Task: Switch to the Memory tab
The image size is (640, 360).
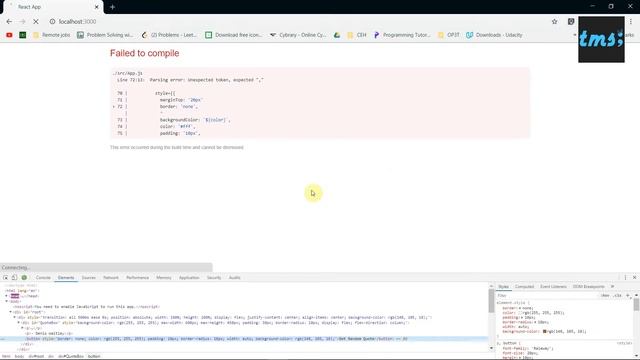Action: click(164, 278)
